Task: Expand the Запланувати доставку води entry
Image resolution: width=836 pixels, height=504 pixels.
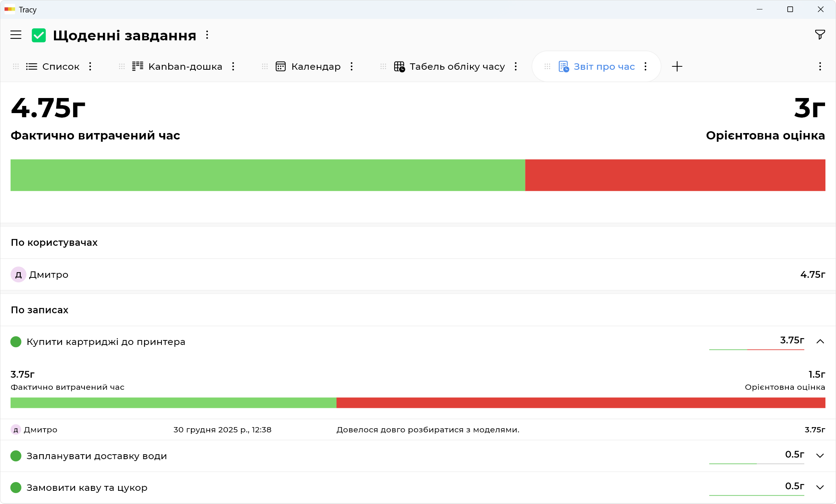Action: point(820,456)
